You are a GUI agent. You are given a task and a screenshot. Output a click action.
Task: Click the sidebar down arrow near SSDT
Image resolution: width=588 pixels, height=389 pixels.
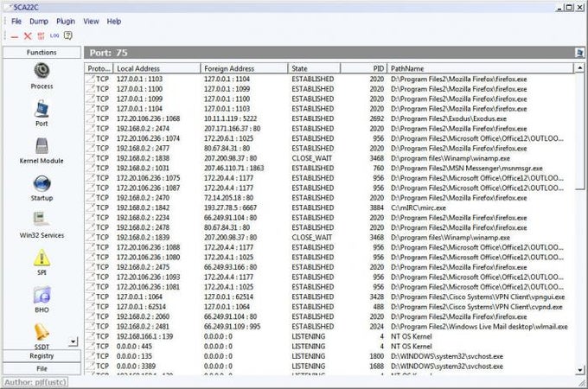click(x=73, y=341)
